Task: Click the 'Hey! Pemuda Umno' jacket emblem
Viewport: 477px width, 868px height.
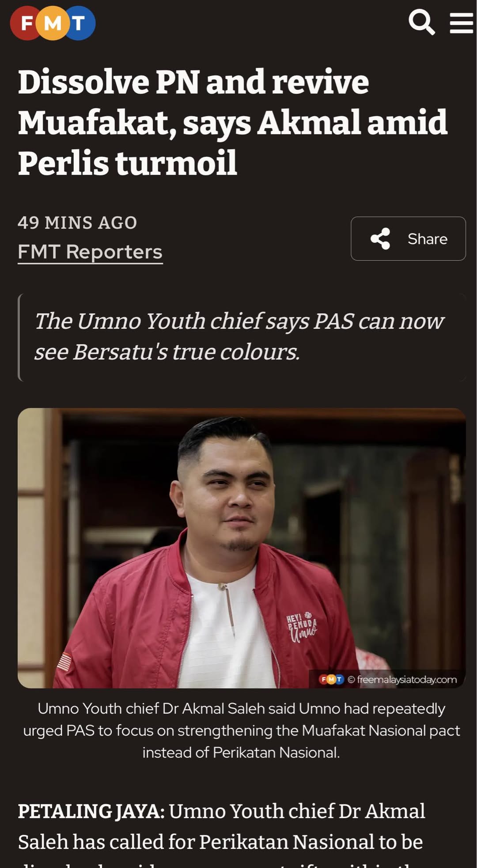Action: [x=302, y=627]
